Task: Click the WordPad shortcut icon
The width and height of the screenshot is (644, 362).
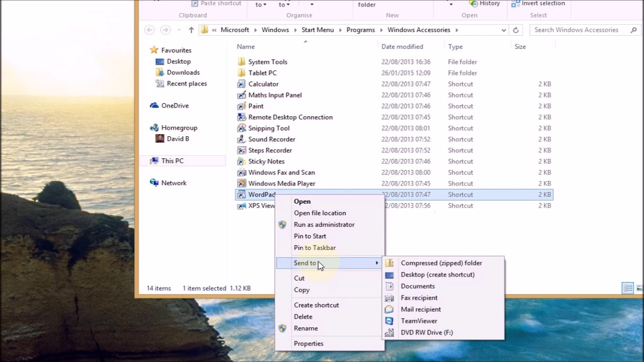Action: [242, 195]
